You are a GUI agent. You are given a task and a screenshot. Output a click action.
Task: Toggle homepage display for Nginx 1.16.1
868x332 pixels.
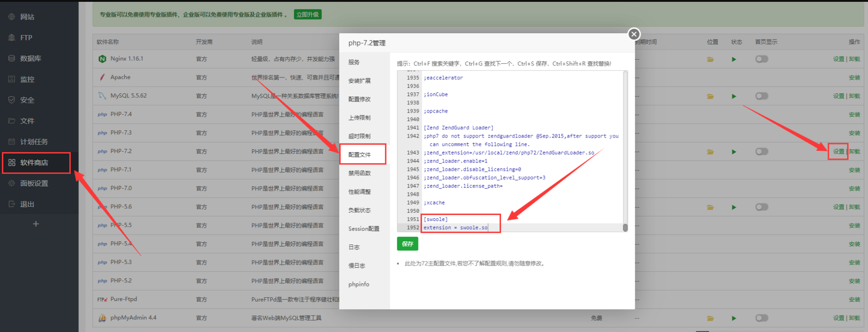pyautogui.click(x=761, y=59)
